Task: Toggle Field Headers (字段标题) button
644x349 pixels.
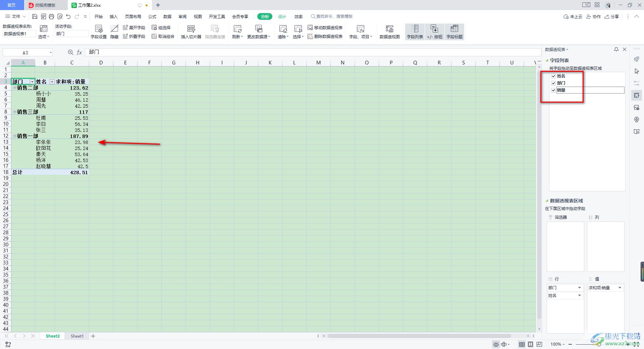Action: point(454,32)
